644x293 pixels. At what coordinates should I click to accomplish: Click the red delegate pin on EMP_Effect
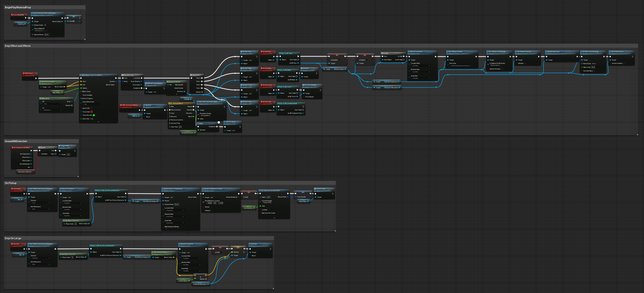coord(37,74)
